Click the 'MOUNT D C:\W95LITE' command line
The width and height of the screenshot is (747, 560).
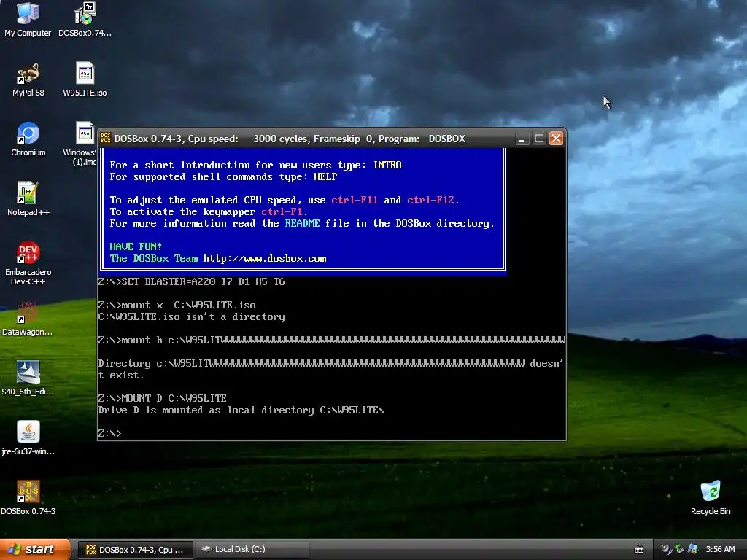pos(163,398)
